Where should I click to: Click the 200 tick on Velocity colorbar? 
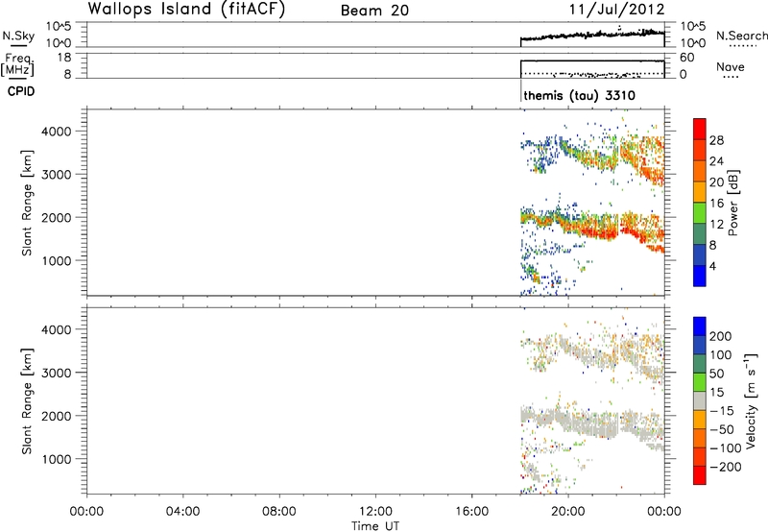point(721,336)
